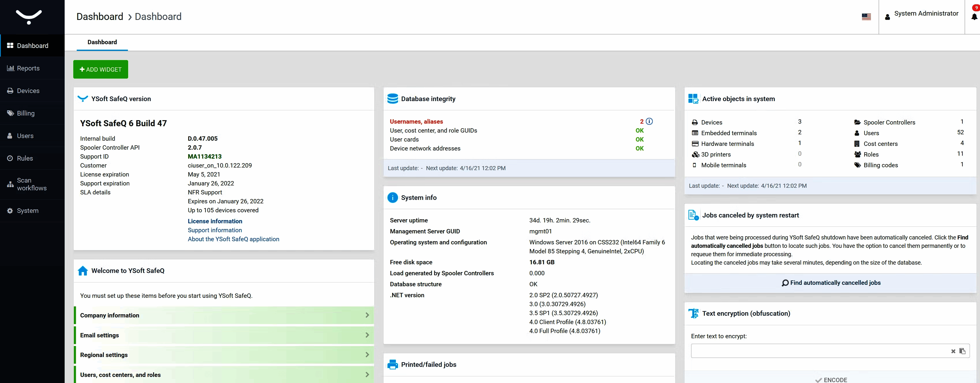Viewport: 980px width, 383px height.
Task: Open the License information link
Action: click(x=215, y=221)
